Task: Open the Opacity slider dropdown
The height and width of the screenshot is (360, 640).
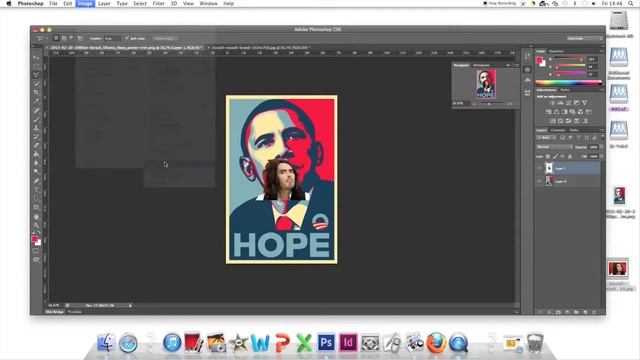Action: pyautogui.click(x=601, y=147)
